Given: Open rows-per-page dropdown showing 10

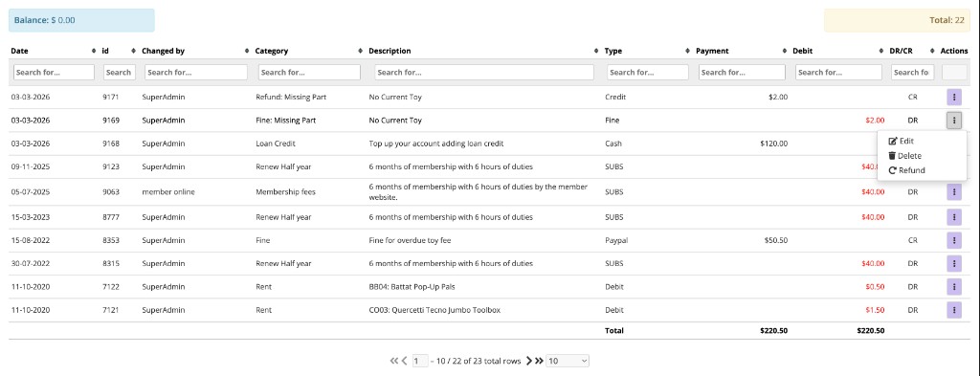Looking at the screenshot, I should click(x=568, y=361).
